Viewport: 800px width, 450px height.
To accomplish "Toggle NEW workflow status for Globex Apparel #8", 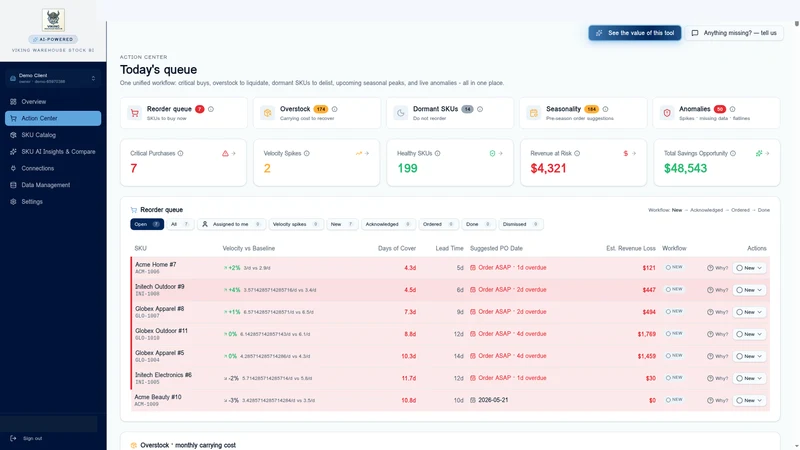I will [674, 311].
